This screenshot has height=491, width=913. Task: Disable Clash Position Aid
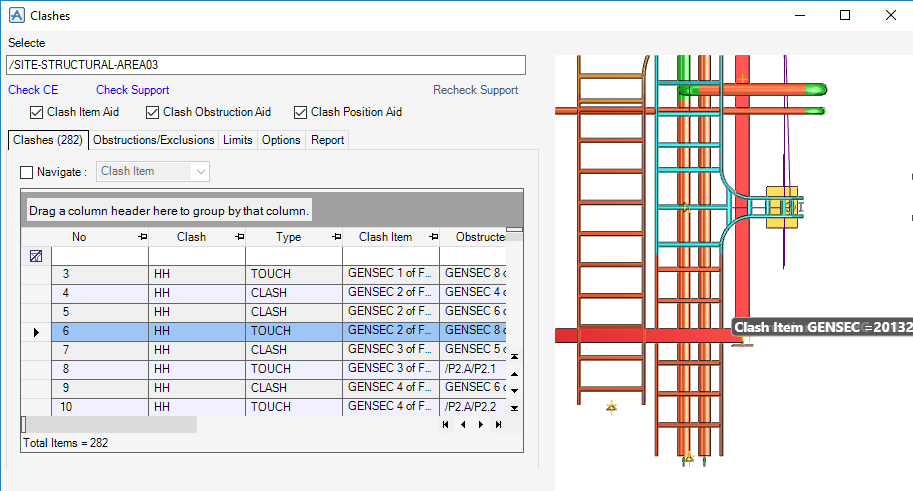click(300, 112)
